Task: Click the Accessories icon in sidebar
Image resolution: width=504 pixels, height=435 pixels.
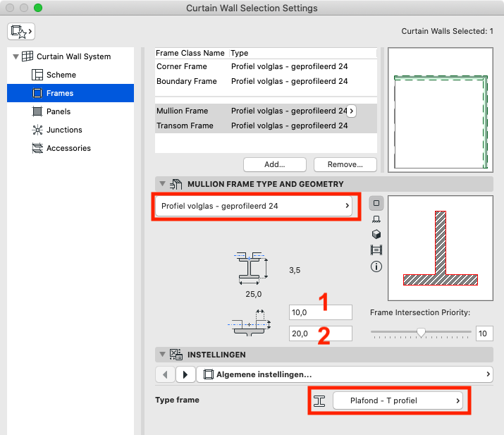Action: coord(37,148)
